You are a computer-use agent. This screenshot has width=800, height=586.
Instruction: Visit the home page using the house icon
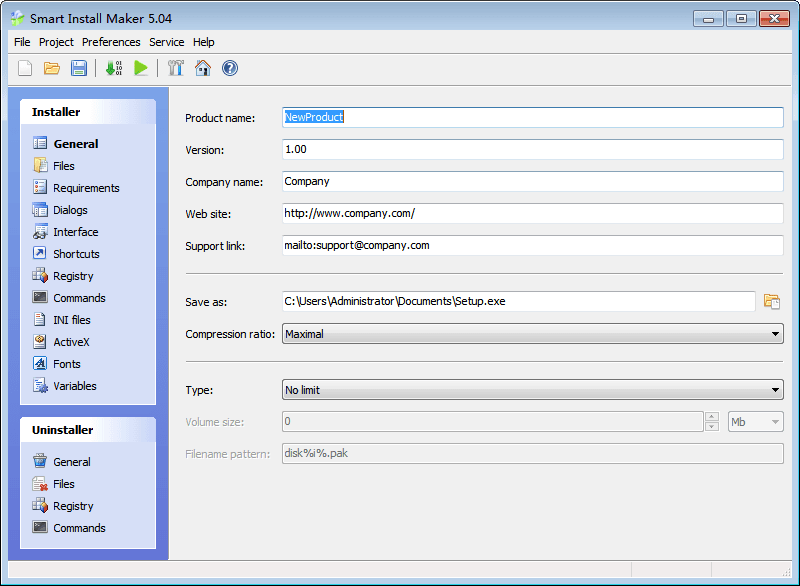[203, 68]
